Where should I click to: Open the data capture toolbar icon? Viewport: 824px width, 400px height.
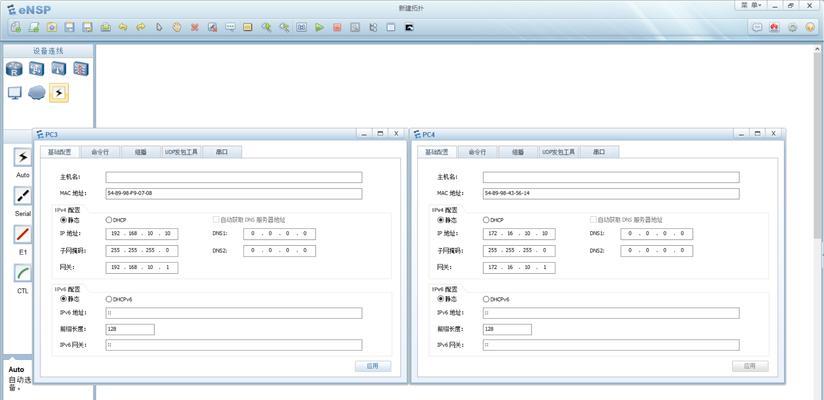coord(355,27)
